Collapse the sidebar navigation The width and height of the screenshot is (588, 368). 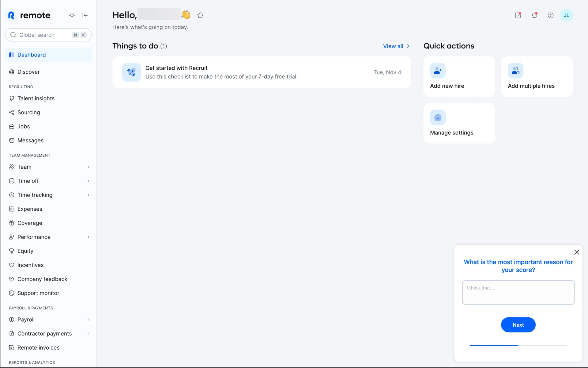click(x=85, y=15)
